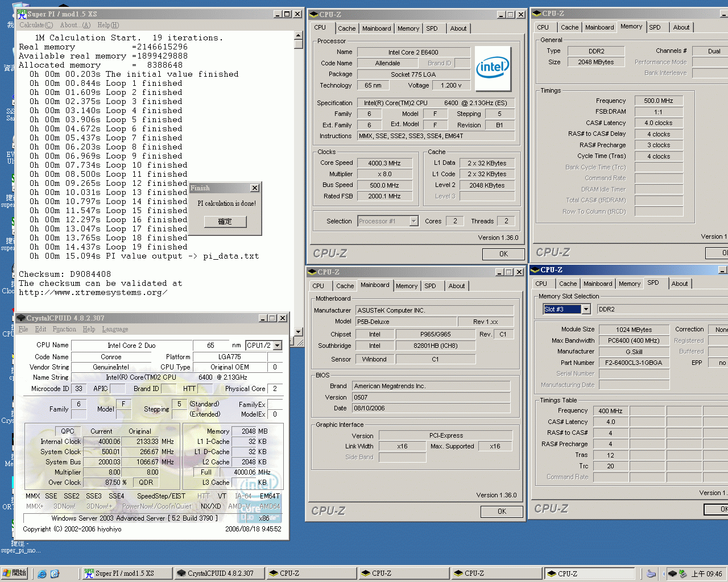This screenshot has height=582, width=728.
Task: Click title icon of CPU-Z Mainboard window
Action: pos(312,272)
